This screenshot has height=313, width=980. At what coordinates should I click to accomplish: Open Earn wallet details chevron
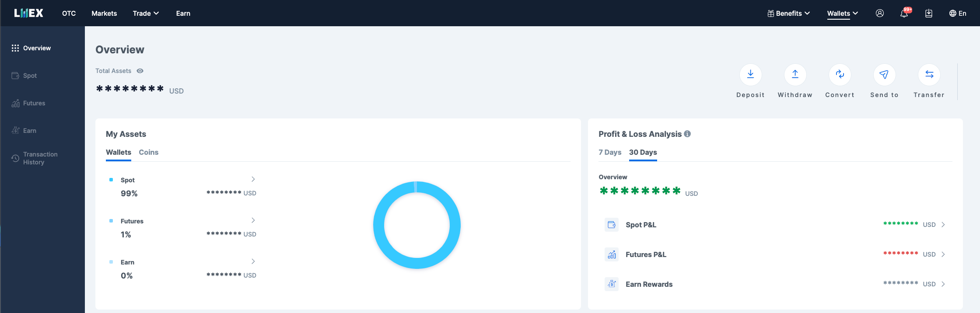(253, 261)
